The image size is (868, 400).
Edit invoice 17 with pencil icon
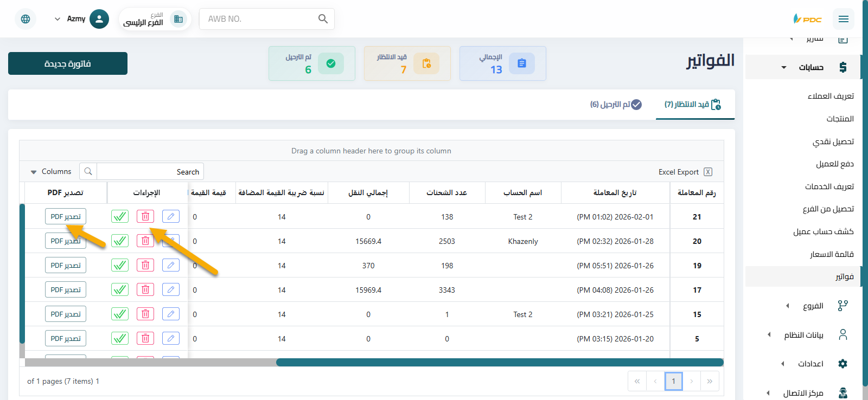click(x=171, y=289)
